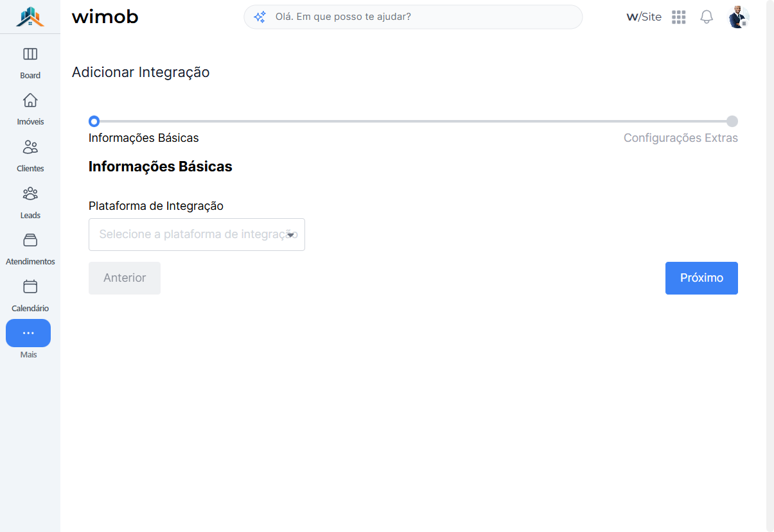Click the company house logo at the sidebar top
The width and height of the screenshot is (774, 532).
pos(30,17)
